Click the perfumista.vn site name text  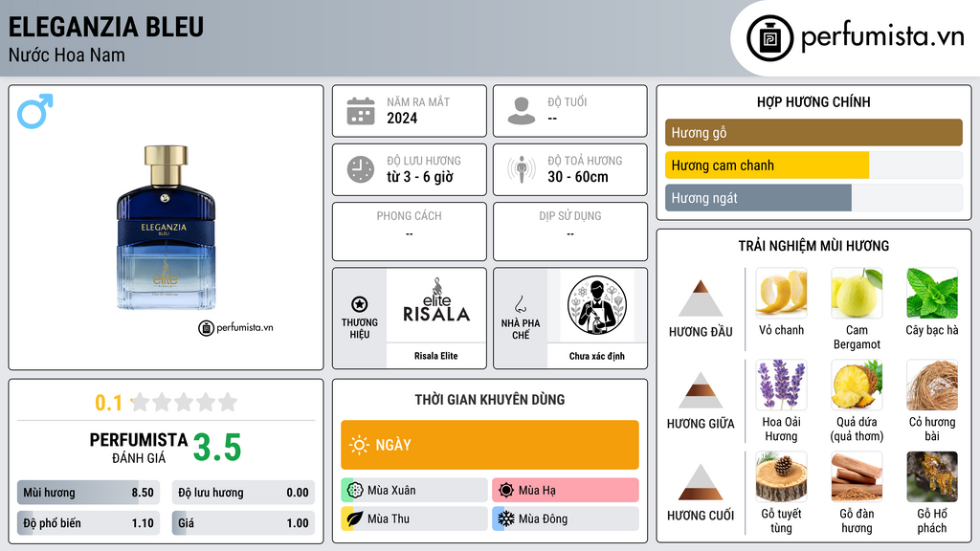[883, 37]
